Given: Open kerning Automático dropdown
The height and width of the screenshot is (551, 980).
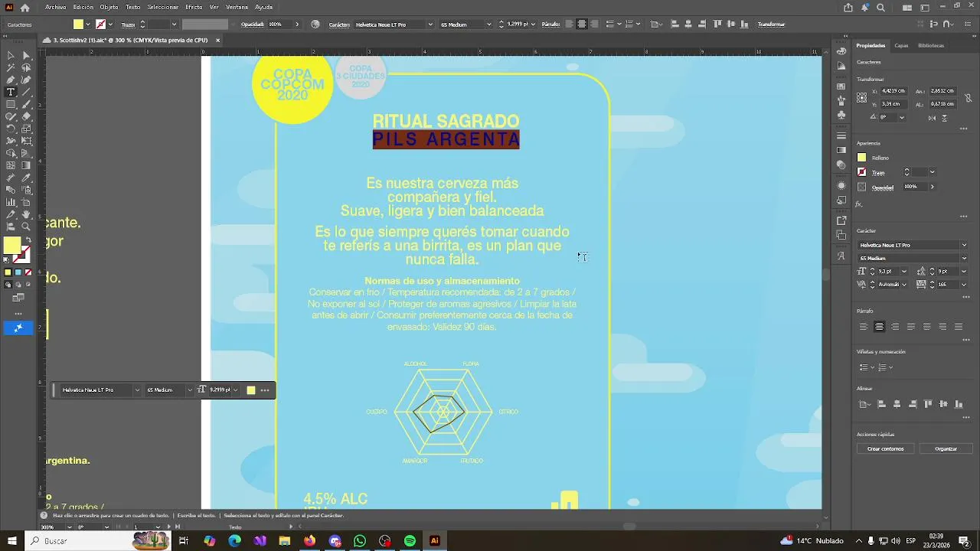Looking at the screenshot, I should tap(904, 285).
